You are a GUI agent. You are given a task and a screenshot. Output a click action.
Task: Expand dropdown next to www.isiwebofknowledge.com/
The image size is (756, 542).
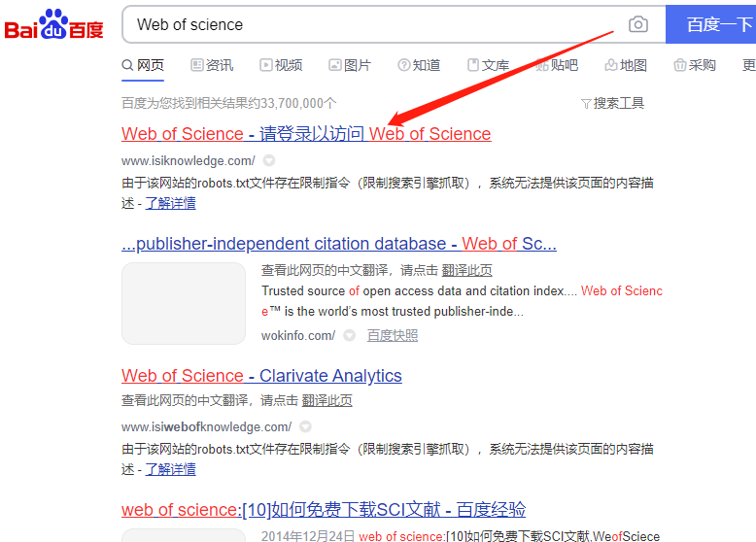tap(306, 426)
